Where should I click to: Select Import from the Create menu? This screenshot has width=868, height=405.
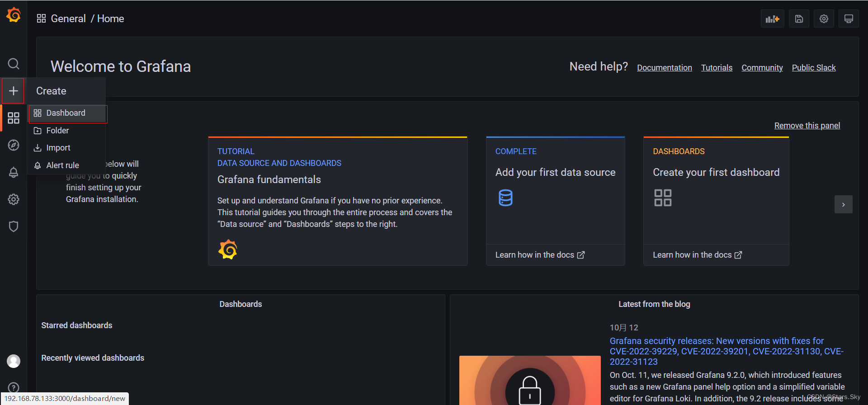tap(66, 148)
